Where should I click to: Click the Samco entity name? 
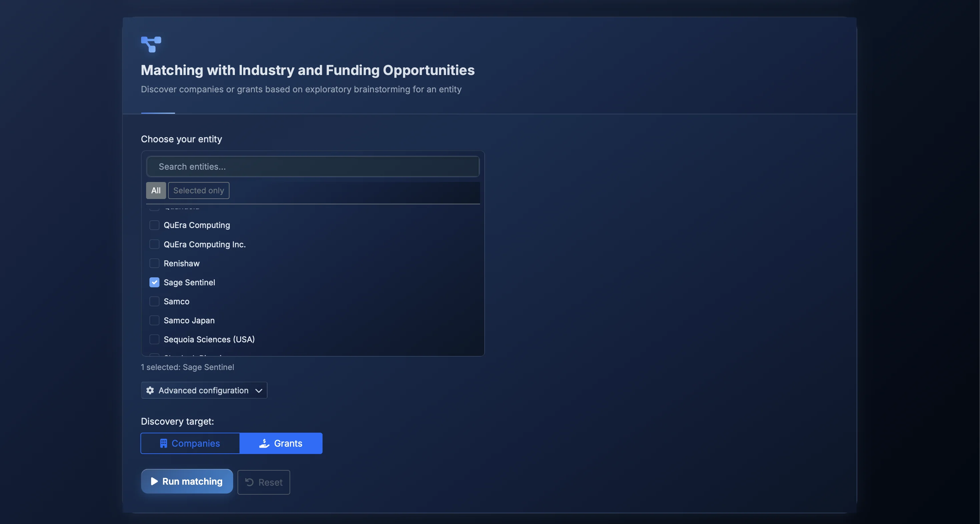(x=176, y=301)
